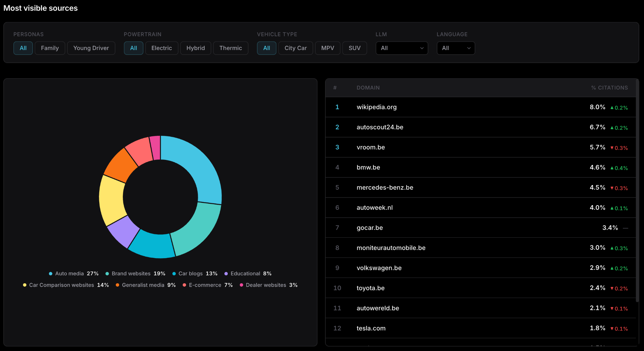Select the All vehicle type filter
Viewport: 644px width, 351px height.
point(267,48)
